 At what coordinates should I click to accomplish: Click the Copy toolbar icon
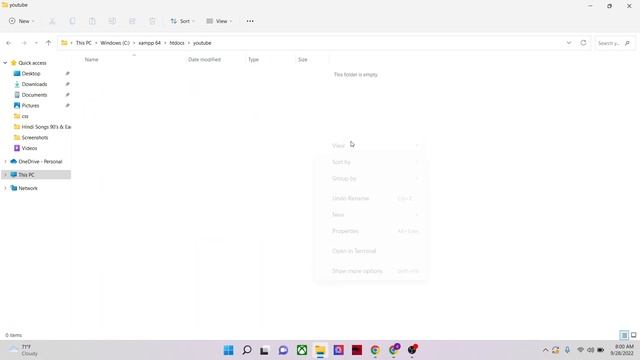click(x=72, y=21)
